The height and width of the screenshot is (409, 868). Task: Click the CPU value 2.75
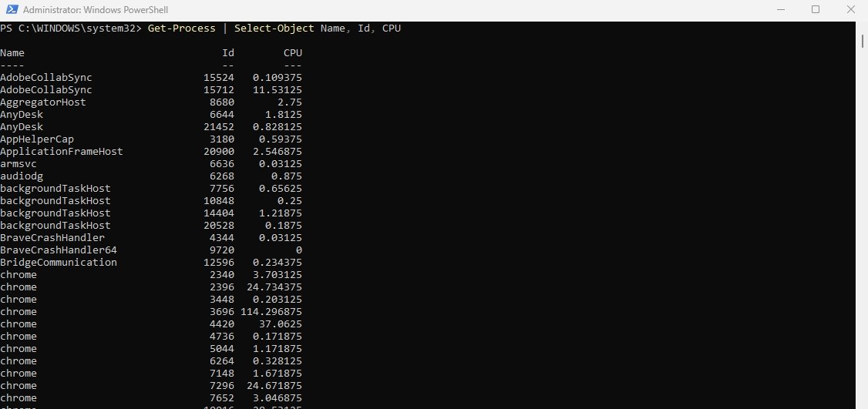(290, 102)
